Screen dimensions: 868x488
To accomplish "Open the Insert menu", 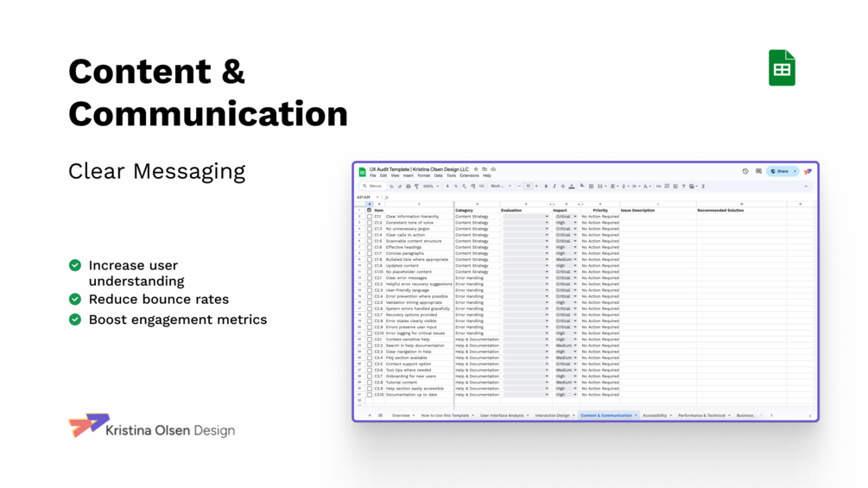I will (409, 175).
